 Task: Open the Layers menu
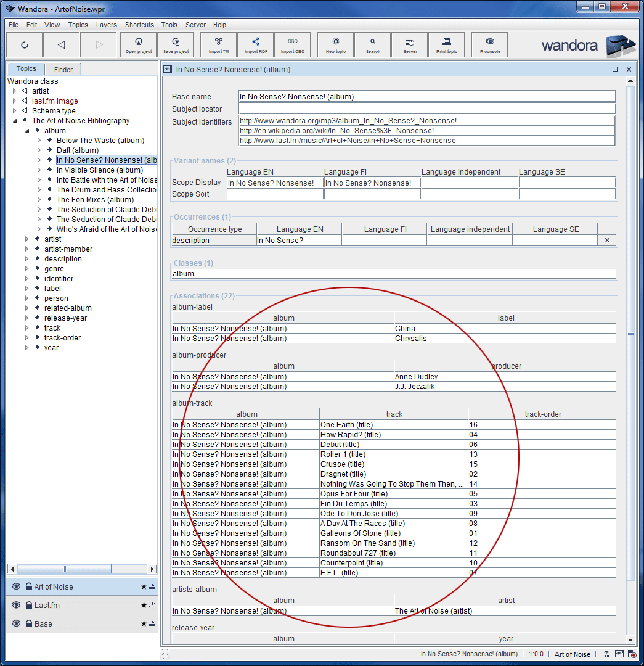tap(106, 25)
